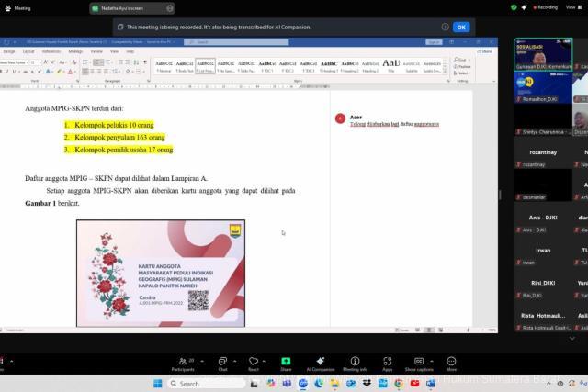Select the Title style in Styles gallery
Screen dimensions: 588x392
[391, 65]
